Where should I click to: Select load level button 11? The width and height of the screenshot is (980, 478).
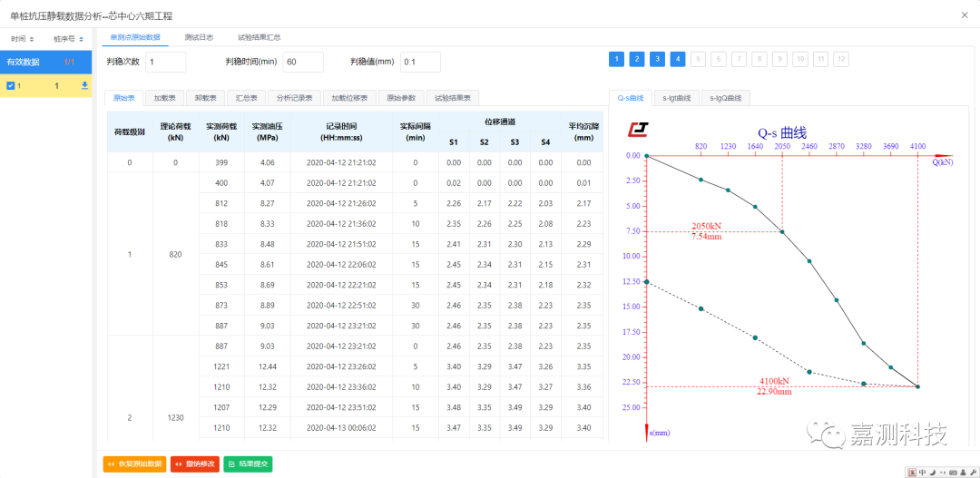pos(820,59)
